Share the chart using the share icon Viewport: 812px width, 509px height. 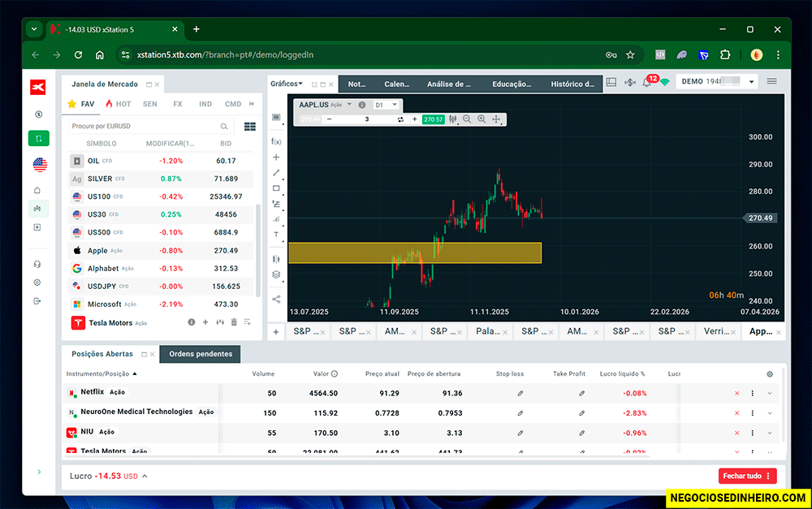[x=276, y=300]
